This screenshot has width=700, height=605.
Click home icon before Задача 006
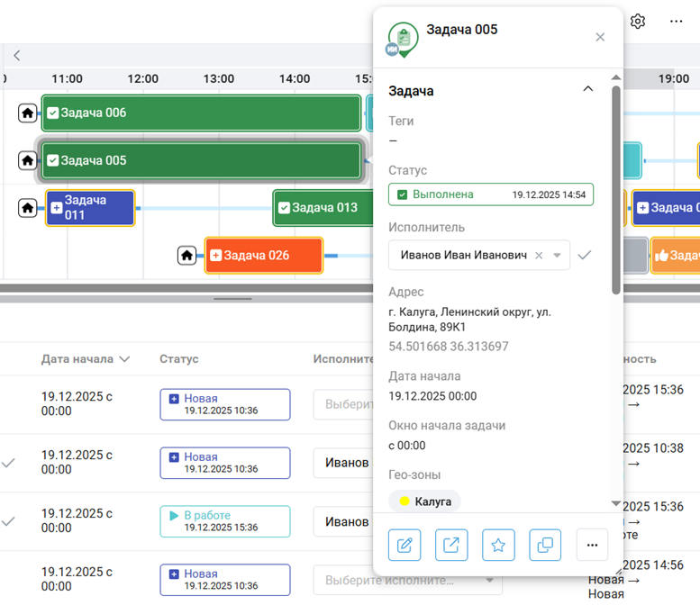coord(28,113)
